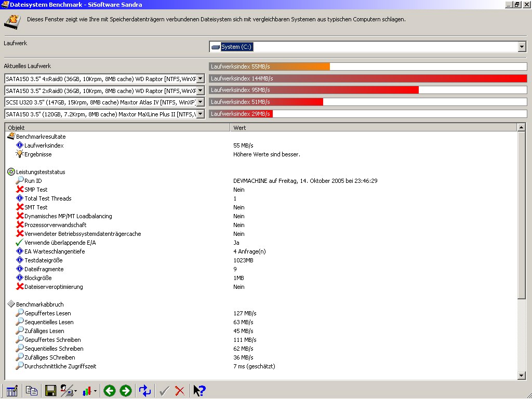The image size is (532, 399).
Task: Click the Laufwerksindex 144MB/s red bar
Action: (368, 78)
